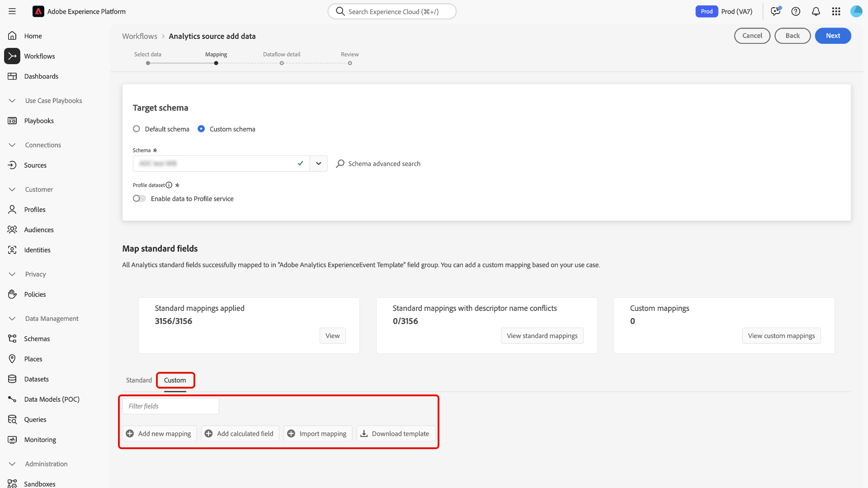
Task: Select the Custom mapping tab
Action: [175, 380]
